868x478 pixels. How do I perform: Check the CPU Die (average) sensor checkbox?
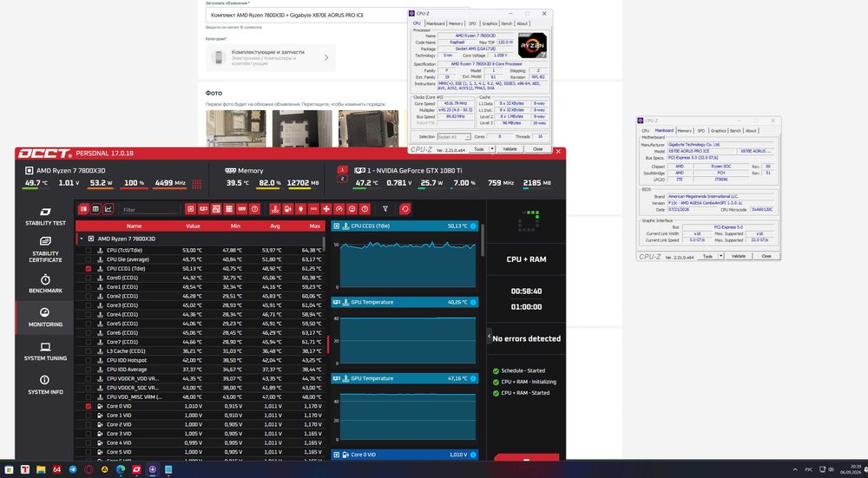89,259
